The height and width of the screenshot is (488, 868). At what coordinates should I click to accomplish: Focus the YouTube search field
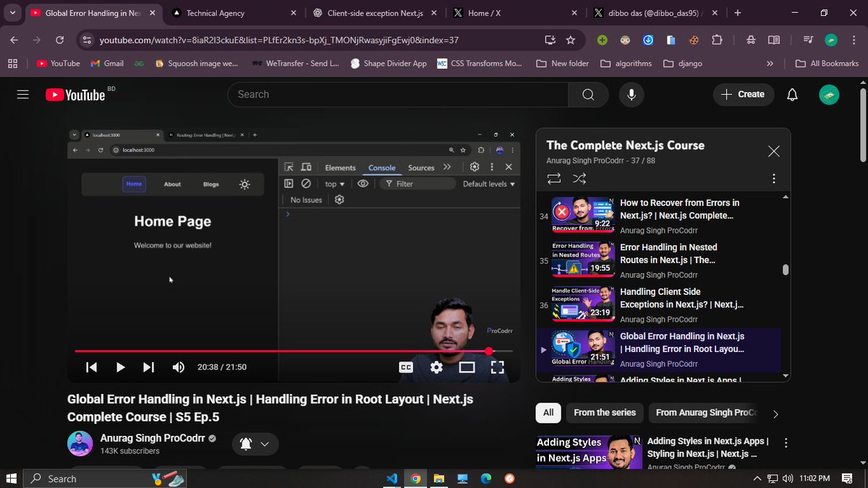(x=398, y=95)
